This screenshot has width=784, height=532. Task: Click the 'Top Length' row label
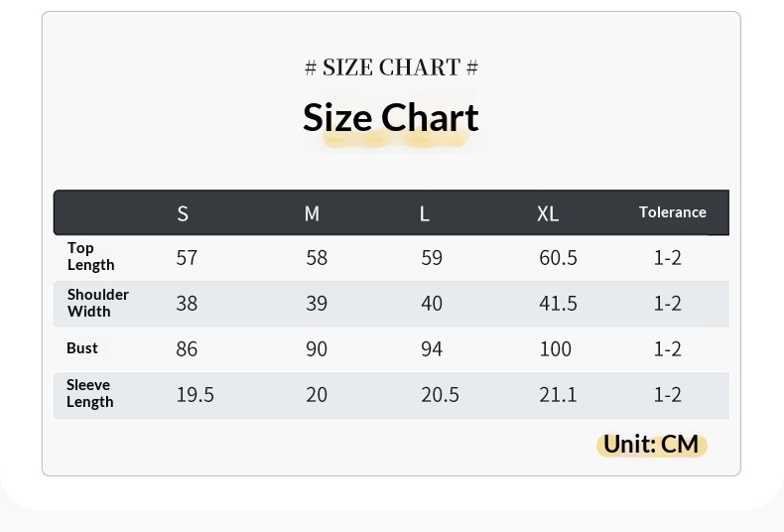point(90,256)
